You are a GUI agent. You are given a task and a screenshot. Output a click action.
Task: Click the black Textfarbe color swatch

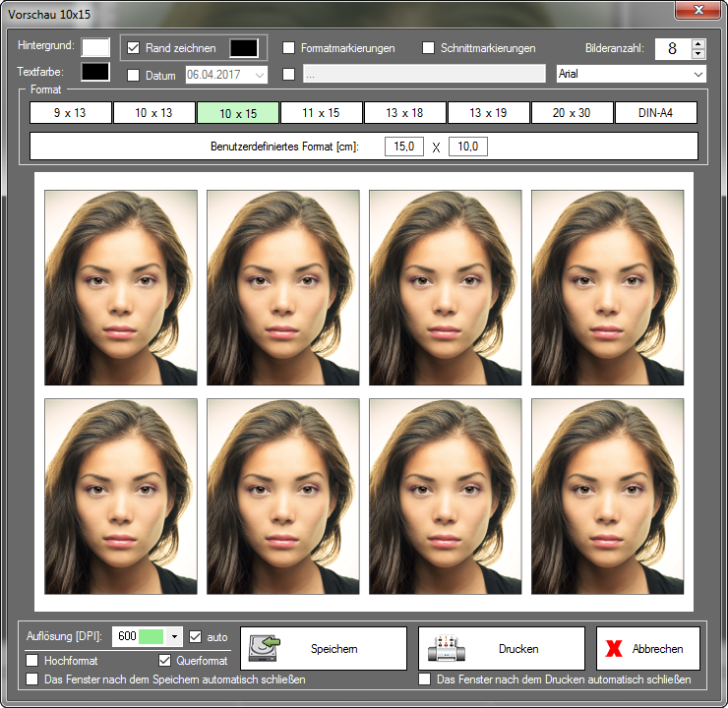click(95, 72)
